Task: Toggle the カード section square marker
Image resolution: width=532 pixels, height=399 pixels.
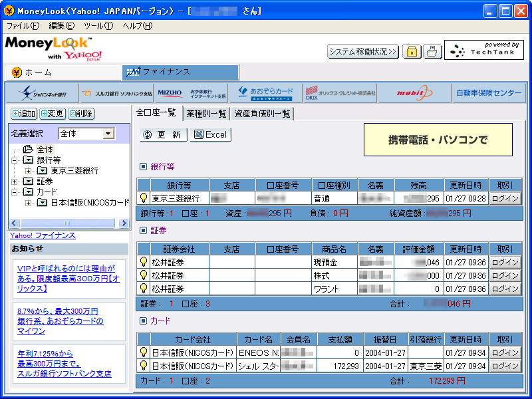Action: 143,321
